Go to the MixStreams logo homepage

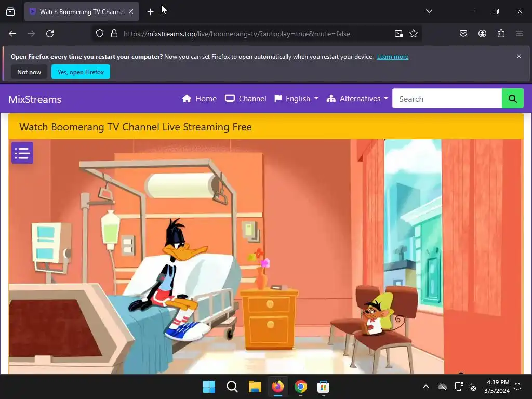35,99
